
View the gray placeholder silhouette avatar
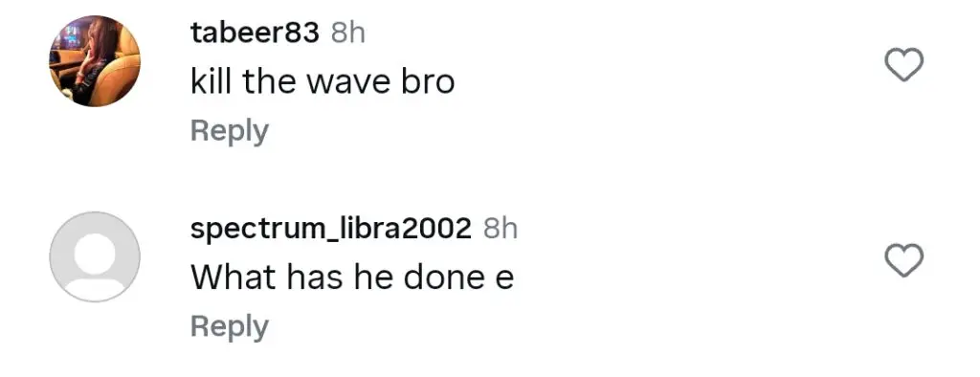click(95, 257)
